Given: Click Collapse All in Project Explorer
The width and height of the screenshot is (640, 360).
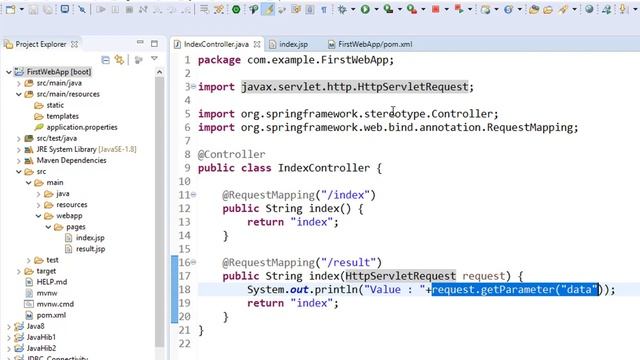Looking at the screenshot, I should (x=105, y=60).
